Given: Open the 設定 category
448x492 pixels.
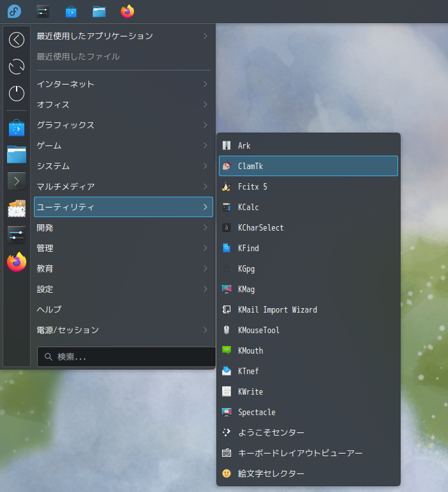Looking at the screenshot, I should [x=124, y=289].
